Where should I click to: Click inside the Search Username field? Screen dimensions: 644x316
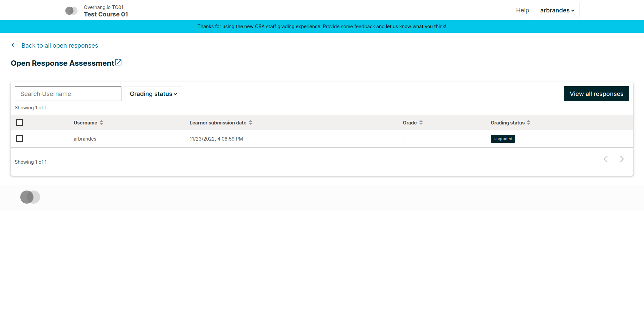[x=68, y=94]
